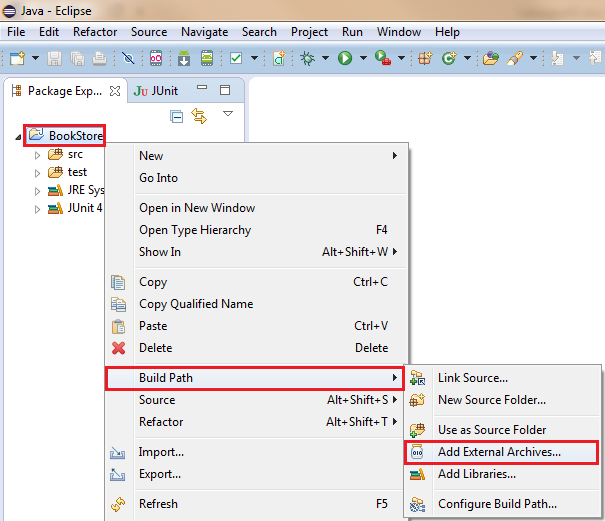Open the New wizard dropdown arrow
The width and height of the screenshot is (605, 521).
[35, 58]
